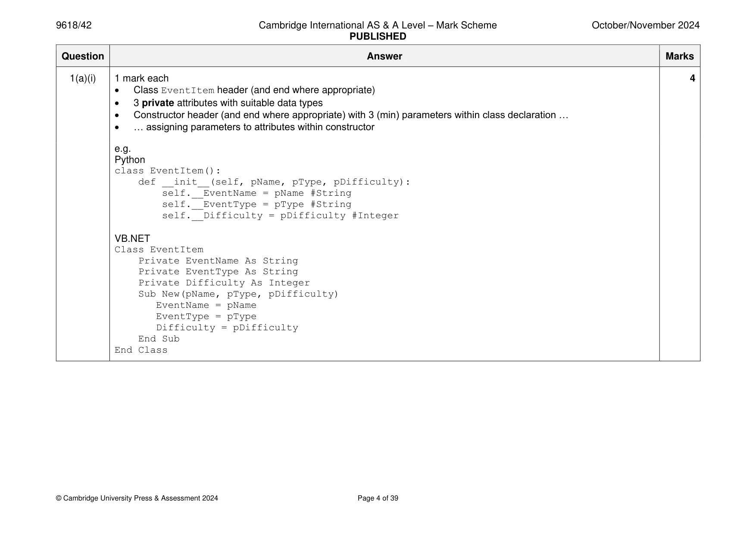This screenshot has height=535, width=756.
Task: Click the date October/November 2024
Action: pyautogui.click(x=646, y=25)
